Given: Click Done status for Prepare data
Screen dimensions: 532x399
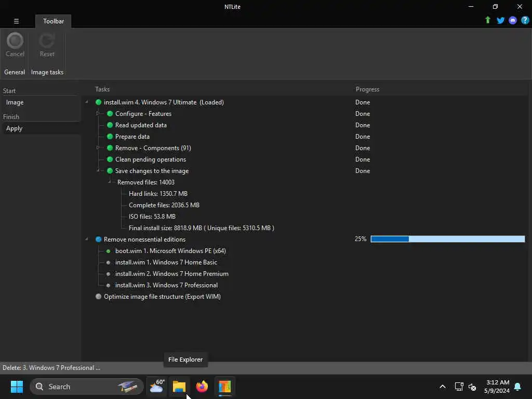Looking at the screenshot, I should coord(362,137).
